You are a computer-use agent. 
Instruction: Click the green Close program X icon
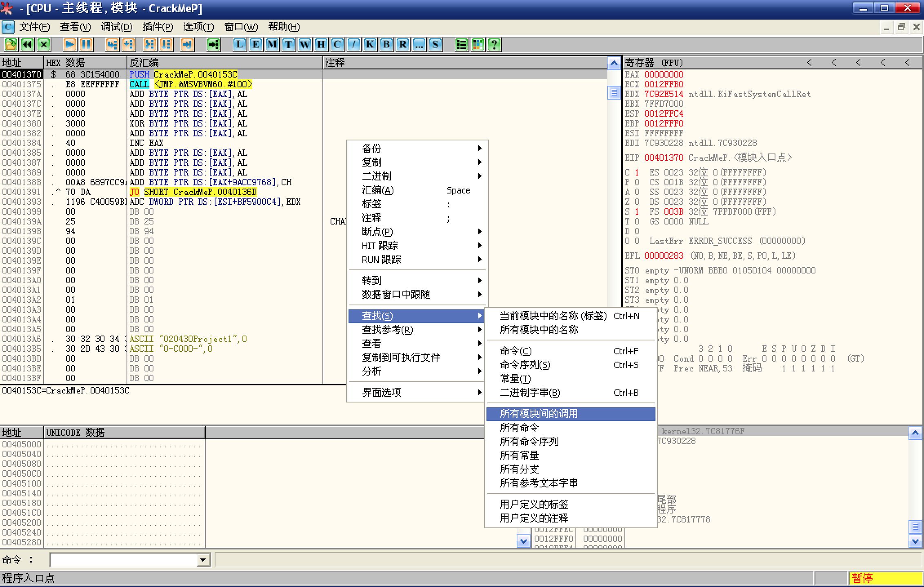click(44, 44)
